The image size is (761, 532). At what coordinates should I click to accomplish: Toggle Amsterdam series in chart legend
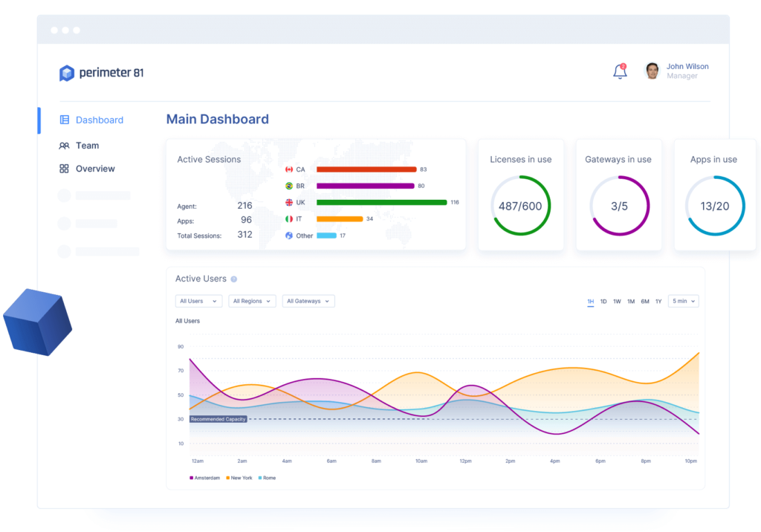click(205, 478)
